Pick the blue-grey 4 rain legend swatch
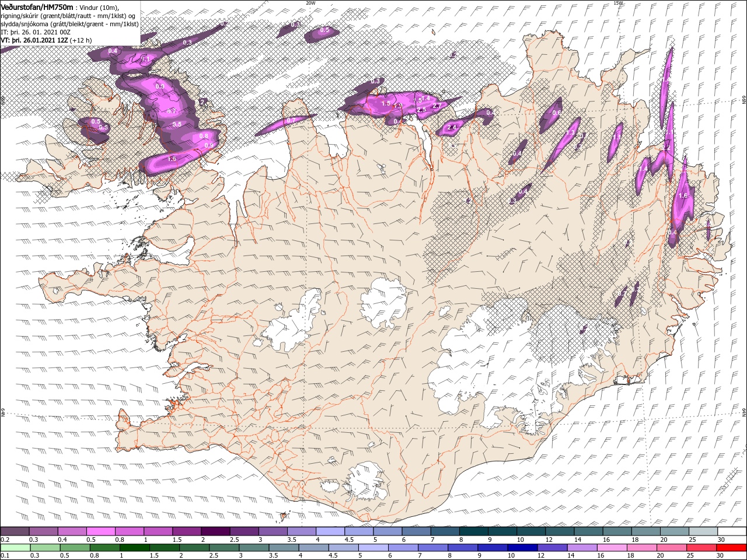 pos(314,548)
